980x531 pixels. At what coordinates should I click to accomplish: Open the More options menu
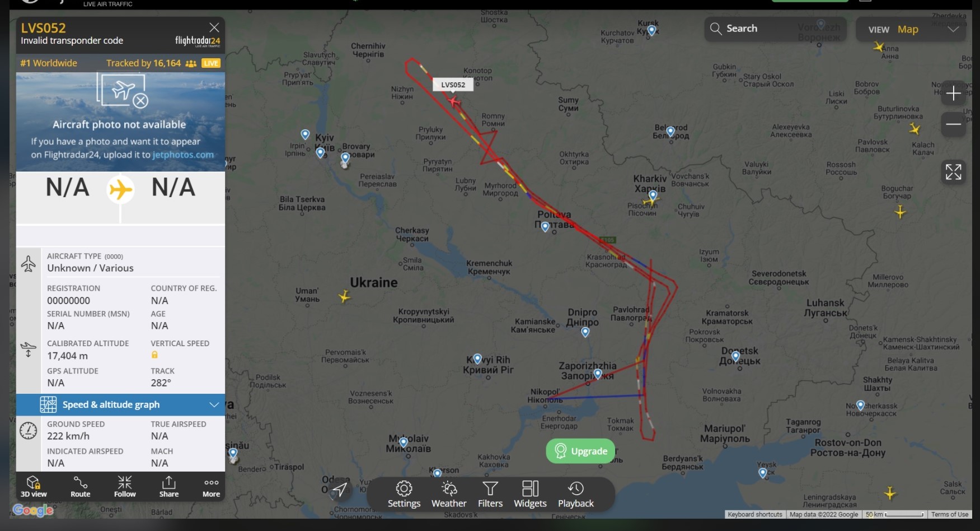click(211, 486)
